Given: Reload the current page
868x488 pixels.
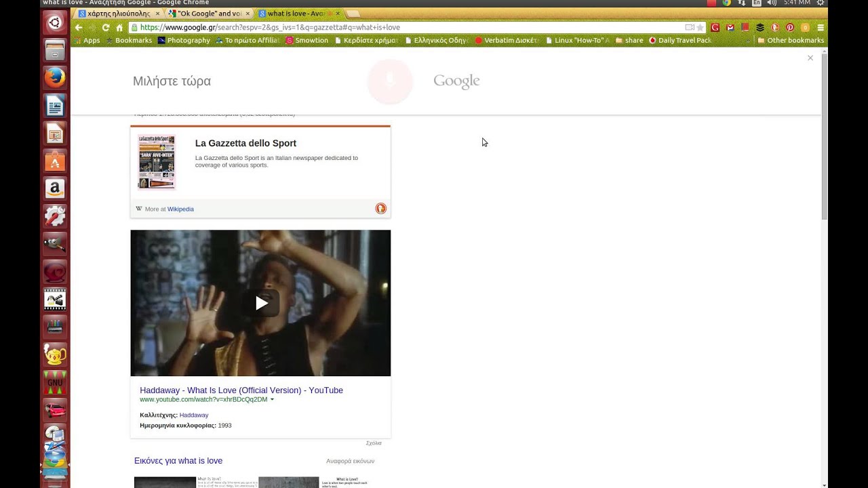Looking at the screenshot, I should pos(106,28).
